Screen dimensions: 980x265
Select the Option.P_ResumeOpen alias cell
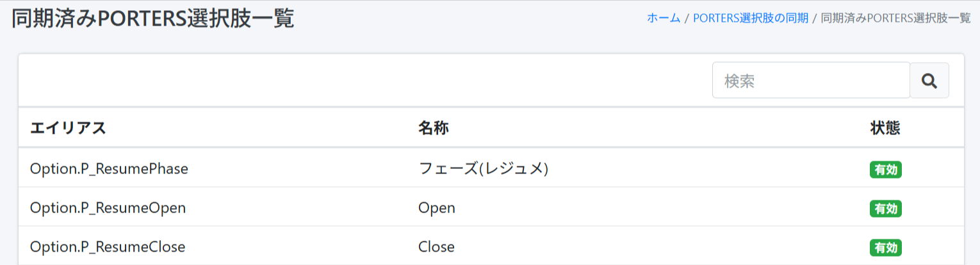[x=108, y=208]
